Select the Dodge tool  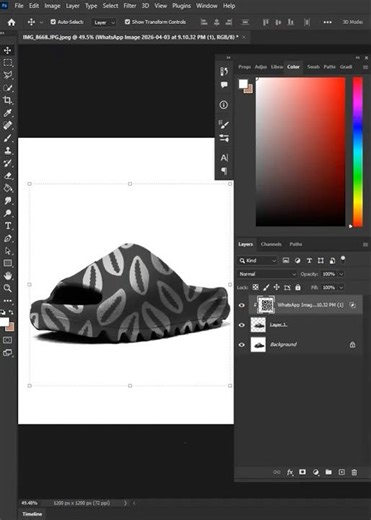click(x=7, y=213)
